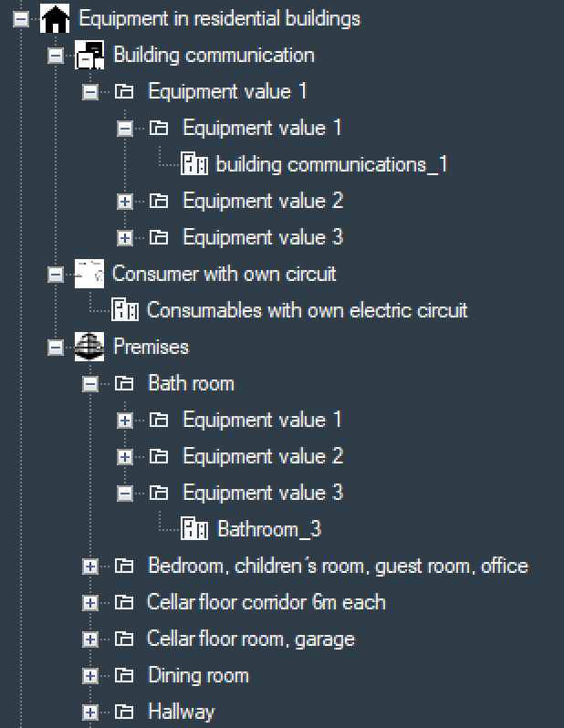Expand the Dining room folder
564x728 pixels.
coord(90,676)
